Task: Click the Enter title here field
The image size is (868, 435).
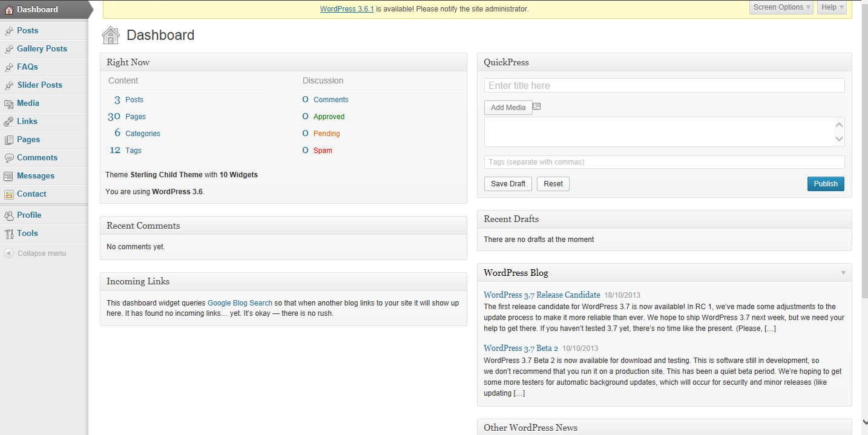Action: click(664, 85)
